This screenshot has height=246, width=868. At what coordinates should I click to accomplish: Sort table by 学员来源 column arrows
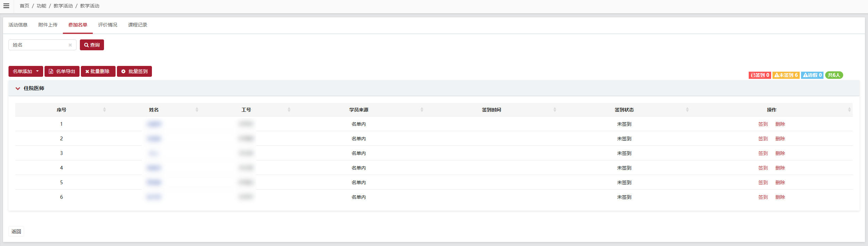click(x=422, y=110)
